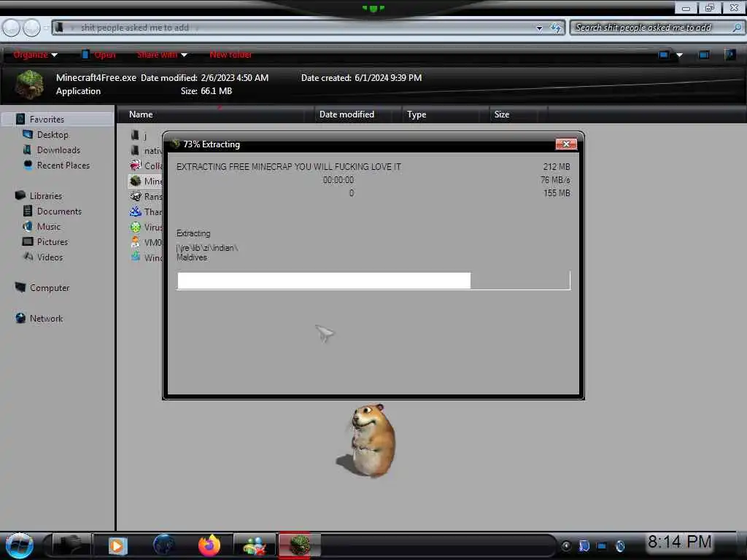Sort by the Name column header
This screenshot has height=560, width=747.
215,114
